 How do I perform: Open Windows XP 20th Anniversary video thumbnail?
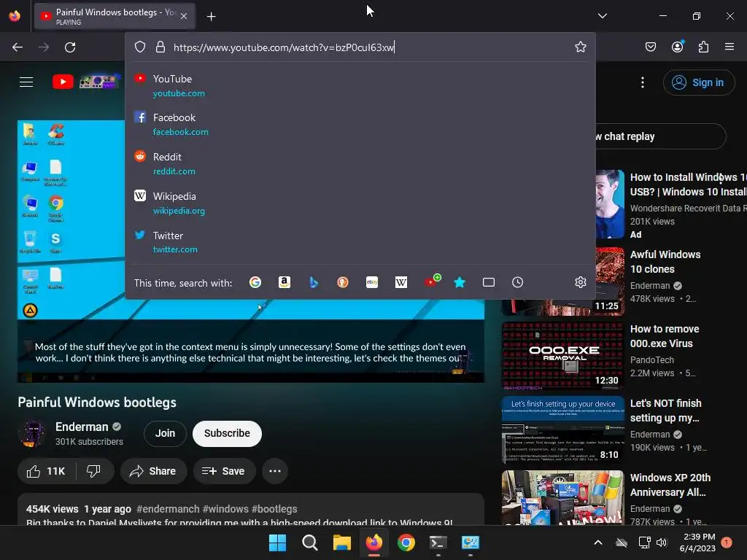pos(563,497)
